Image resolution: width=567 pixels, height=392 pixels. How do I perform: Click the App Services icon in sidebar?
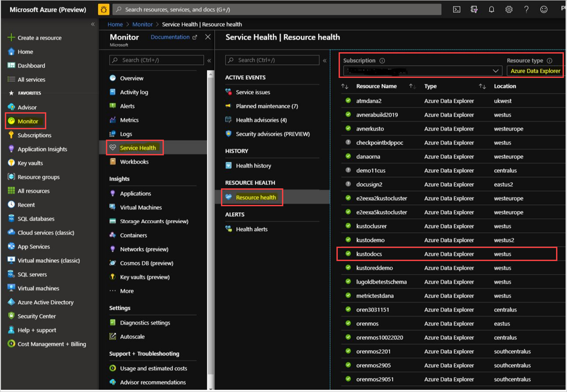tap(11, 246)
